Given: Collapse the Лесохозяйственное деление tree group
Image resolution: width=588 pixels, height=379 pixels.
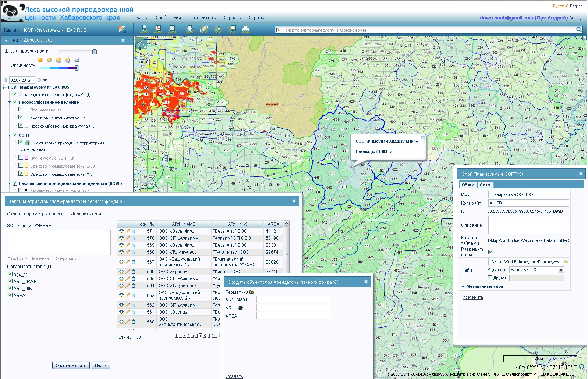Looking at the screenshot, I should 10,102.
